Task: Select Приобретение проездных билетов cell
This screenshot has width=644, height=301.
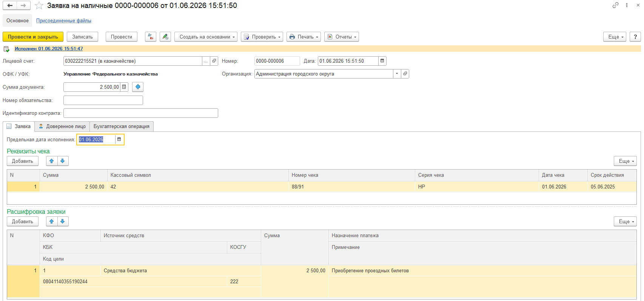Action: (x=482, y=270)
